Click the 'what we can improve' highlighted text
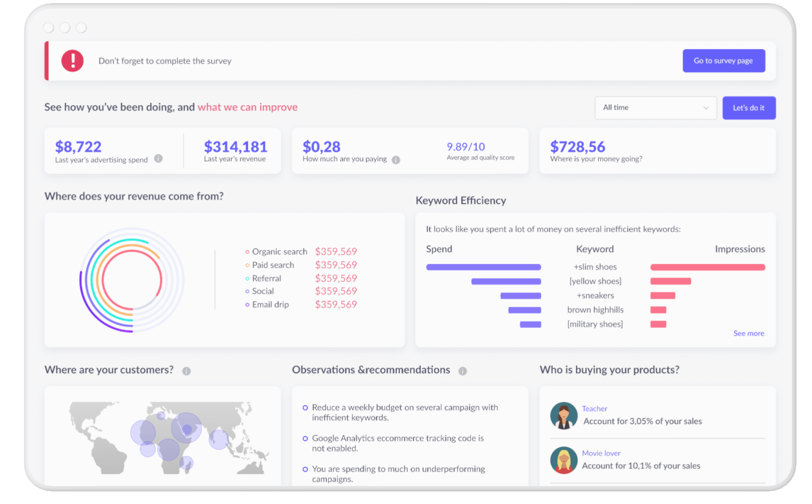This screenshot has height=504, width=812. coord(248,107)
